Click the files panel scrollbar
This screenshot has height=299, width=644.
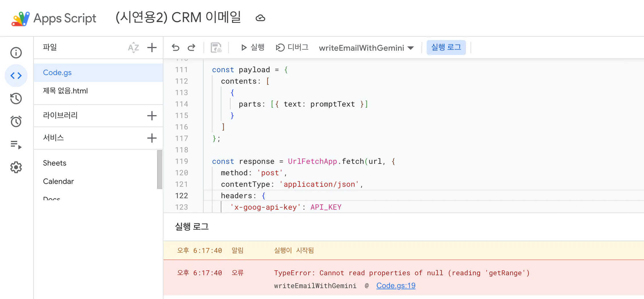pos(160,170)
